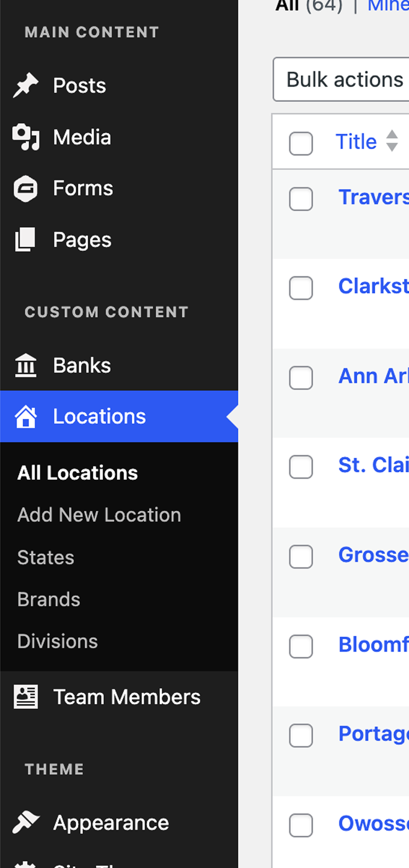
Task: Click the Team Members ID card icon
Action: coord(26,697)
